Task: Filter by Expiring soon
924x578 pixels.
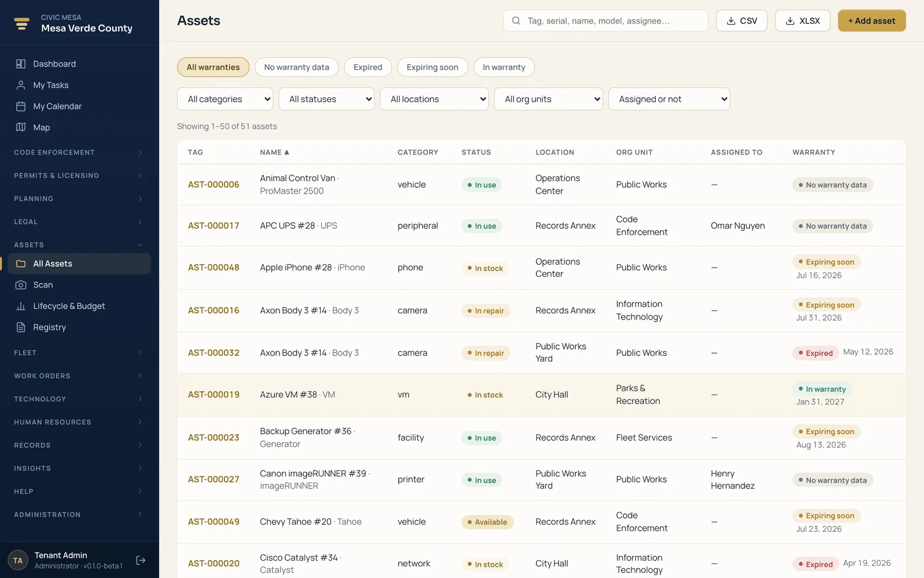Action: pyautogui.click(x=433, y=67)
